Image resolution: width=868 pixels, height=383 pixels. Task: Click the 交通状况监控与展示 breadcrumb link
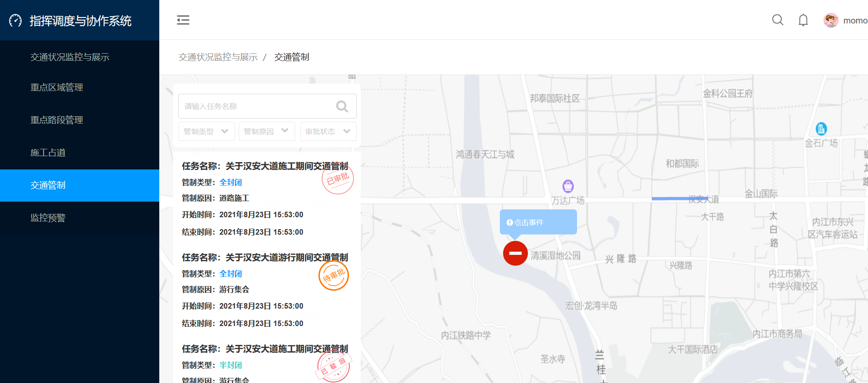218,57
